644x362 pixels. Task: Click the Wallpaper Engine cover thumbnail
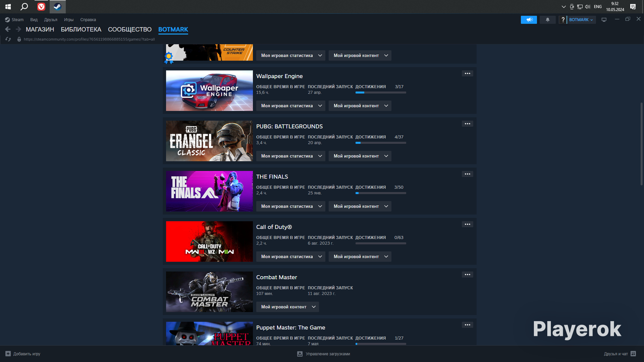(x=209, y=90)
